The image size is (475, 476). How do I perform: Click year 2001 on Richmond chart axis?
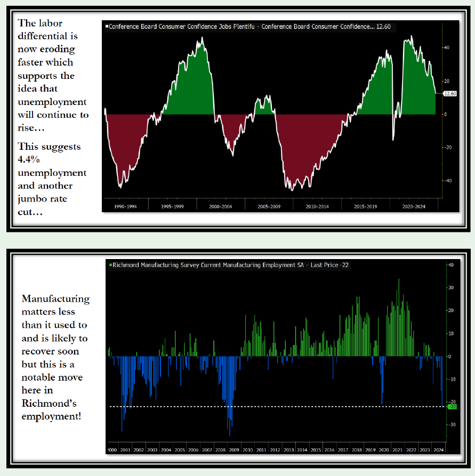(125, 450)
